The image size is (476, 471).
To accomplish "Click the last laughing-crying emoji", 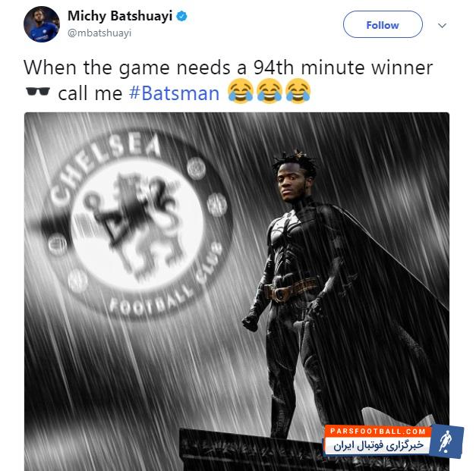I will pyautogui.click(x=298, y=91).
